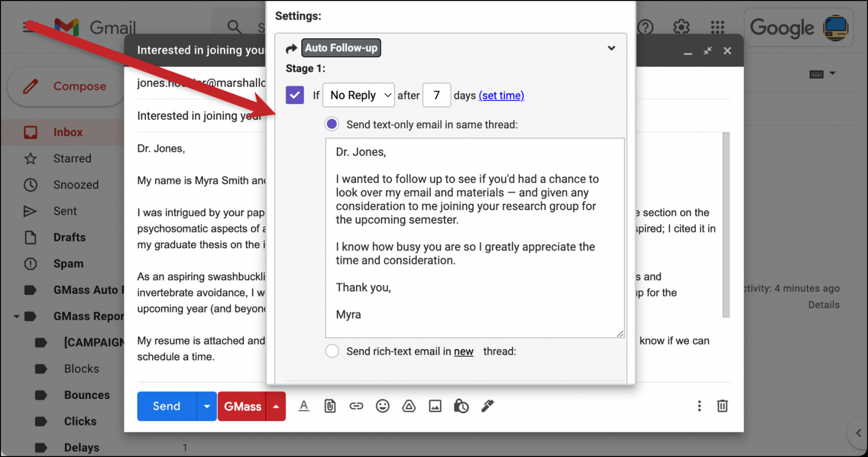The image size is (868, 457).
Task: Select 'Send text-only email in same thread'
Action: tap(332, 124)
